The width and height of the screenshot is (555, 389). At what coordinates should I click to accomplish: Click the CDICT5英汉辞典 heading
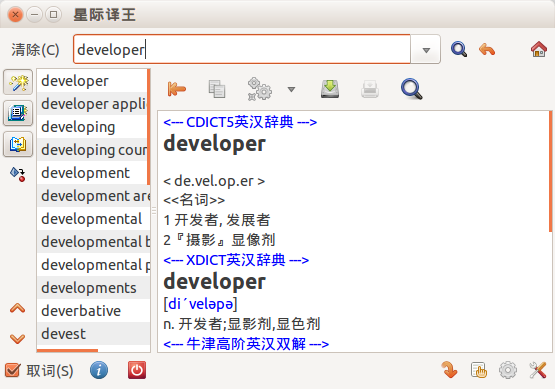pyautogui.click(x=240, y=122)
